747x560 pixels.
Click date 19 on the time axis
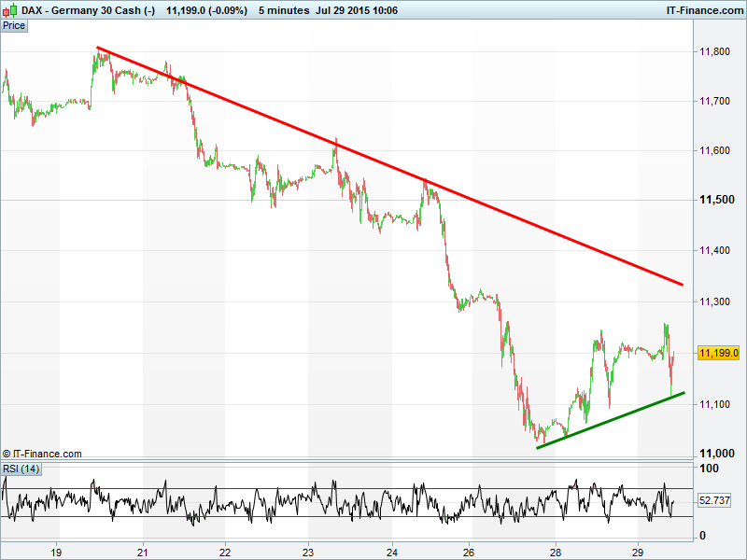click(56, 551)
